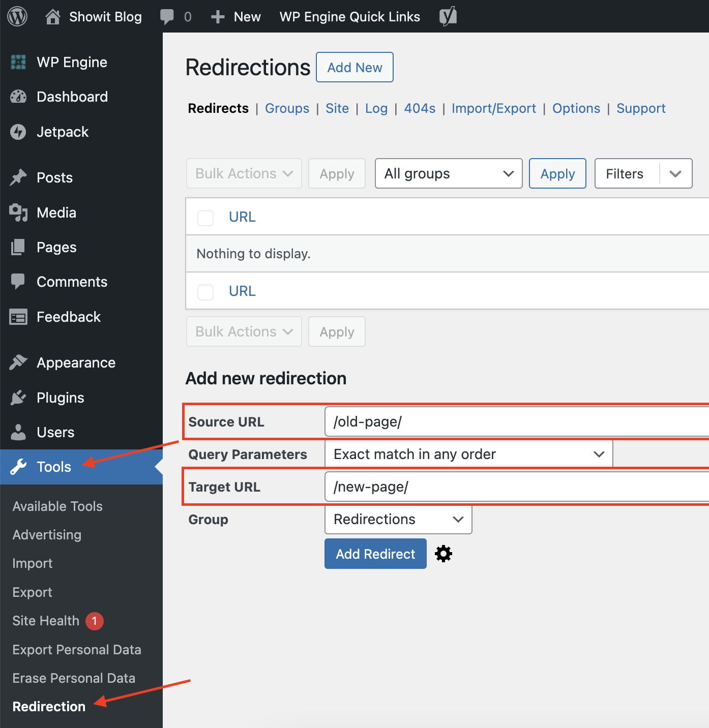Click the Target URL input field
Viewport: 709px width, 728px height.
click(x=517, y=487)
